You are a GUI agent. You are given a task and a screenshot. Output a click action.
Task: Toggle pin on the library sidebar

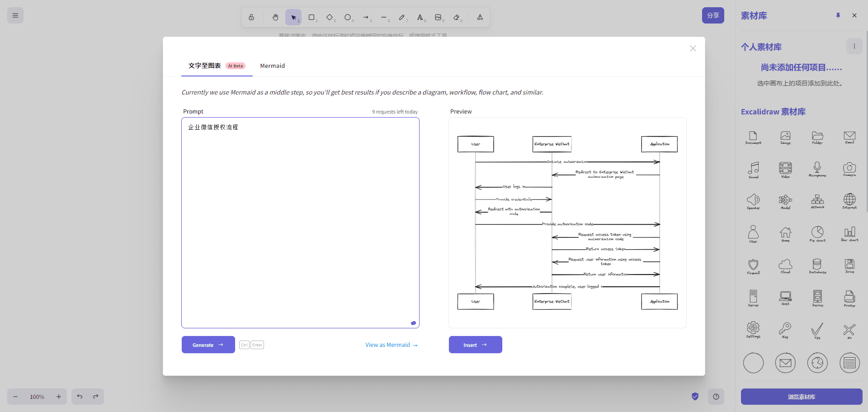[x=838, y=15]
